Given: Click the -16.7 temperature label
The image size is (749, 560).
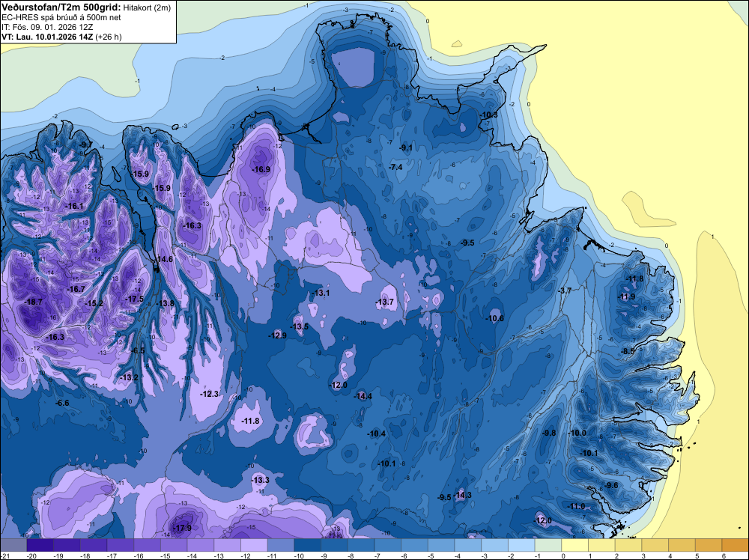Looking at the screenshot, I should [x=76, y=289].
